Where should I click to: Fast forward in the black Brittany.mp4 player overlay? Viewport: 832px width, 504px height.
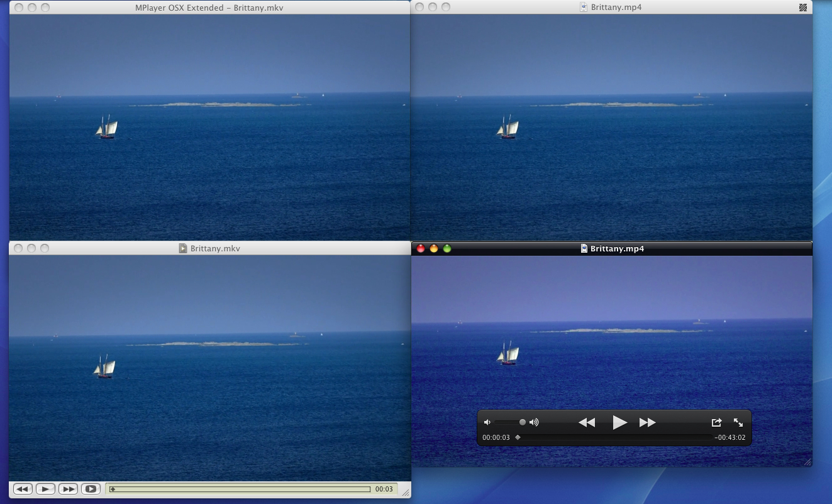click(648, 422)
